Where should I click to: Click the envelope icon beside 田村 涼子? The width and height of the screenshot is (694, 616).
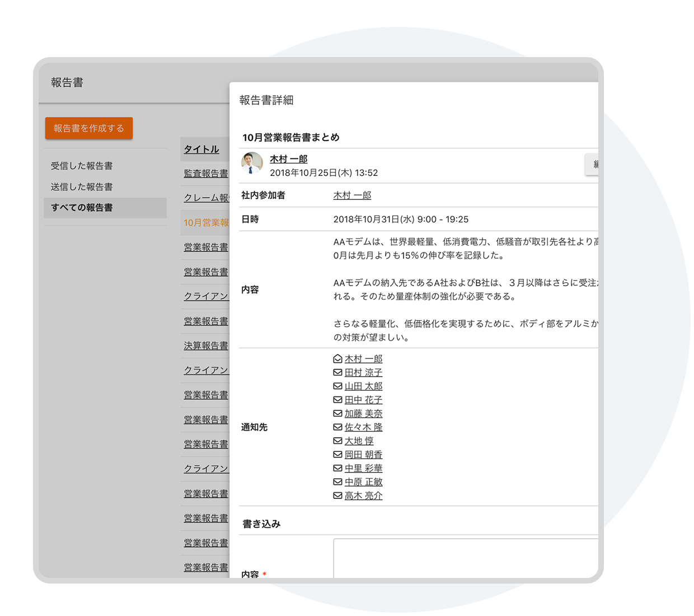337,372
